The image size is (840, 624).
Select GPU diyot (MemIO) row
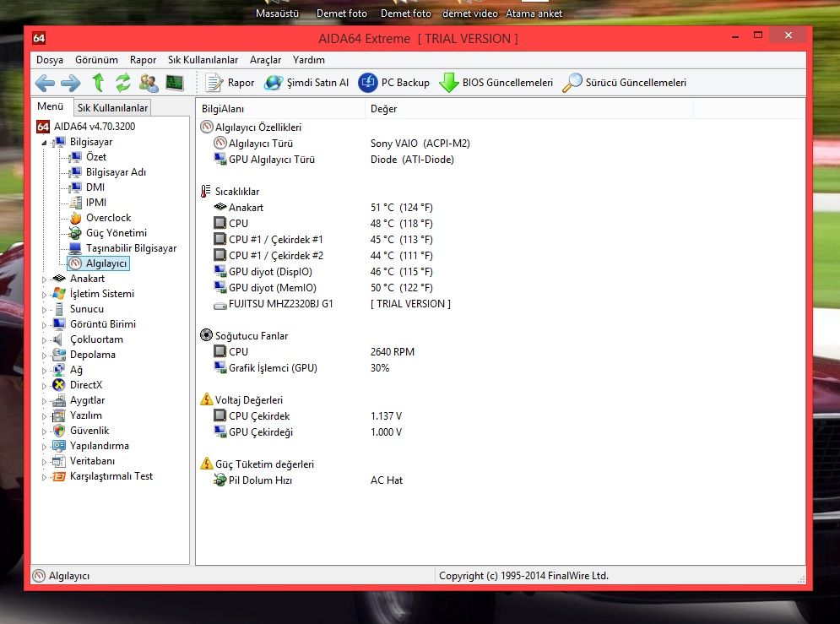[x=501, y=288]
